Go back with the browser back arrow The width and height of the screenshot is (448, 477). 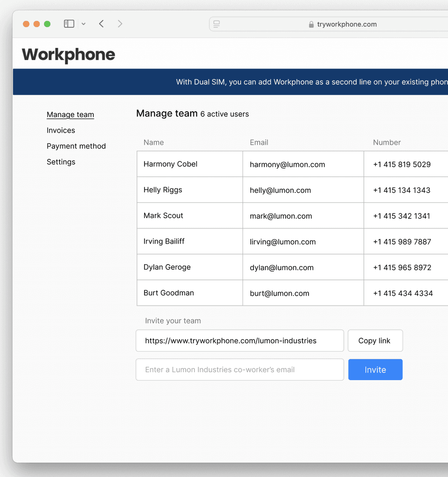tap(101, 24)
